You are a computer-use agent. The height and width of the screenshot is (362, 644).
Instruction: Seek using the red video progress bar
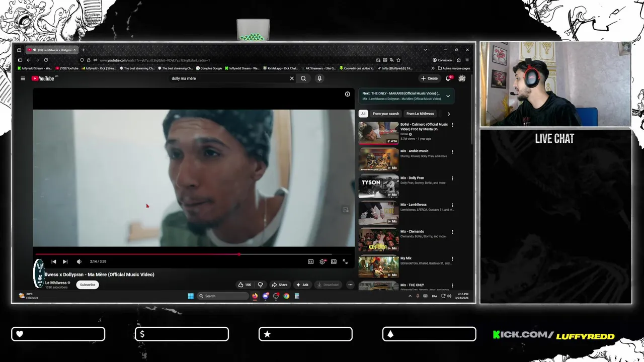[x=194, y=254]
